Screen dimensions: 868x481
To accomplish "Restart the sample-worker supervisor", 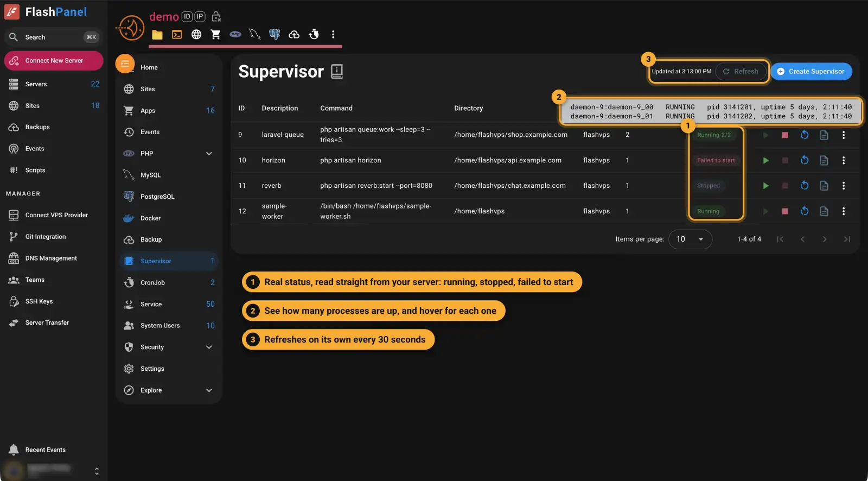I will 805,211.
